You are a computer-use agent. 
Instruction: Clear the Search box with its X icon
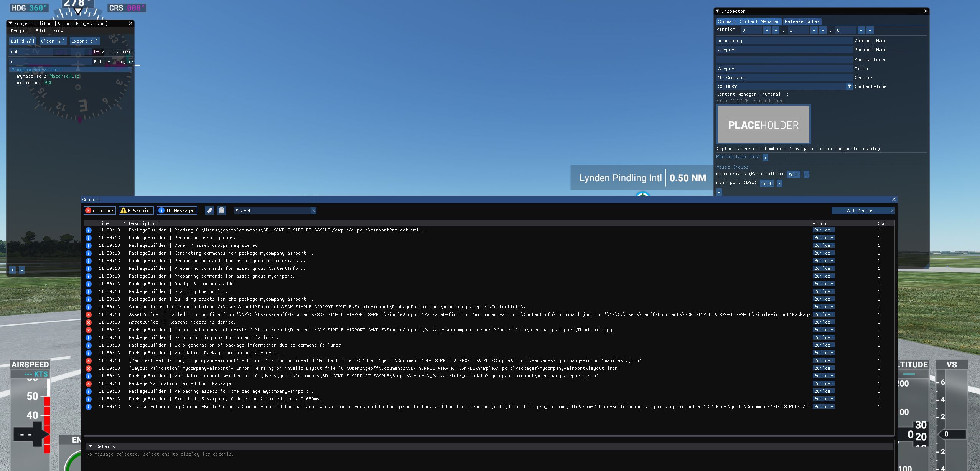click(x=313, y=210)
